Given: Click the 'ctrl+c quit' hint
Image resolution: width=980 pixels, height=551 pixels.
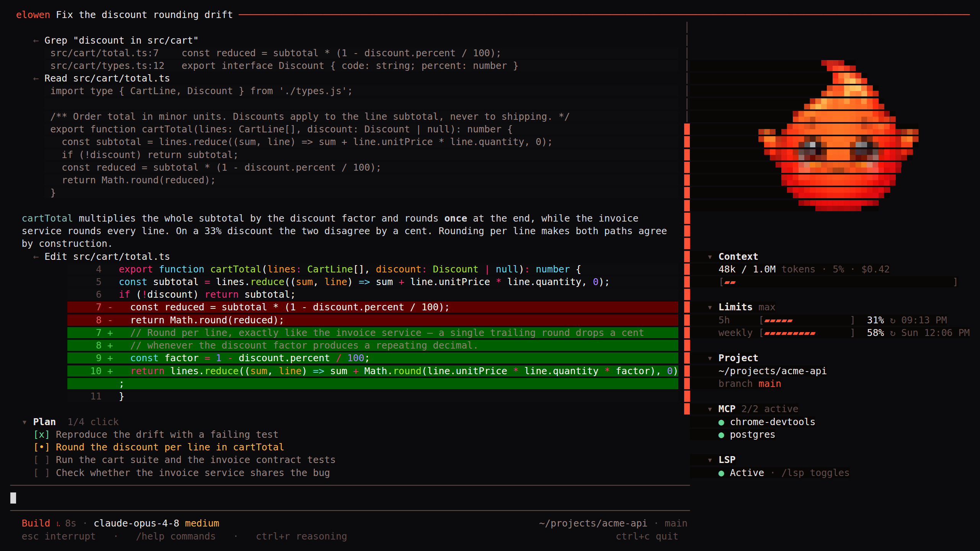Looking at the screenshot, I should click(647, 536).
